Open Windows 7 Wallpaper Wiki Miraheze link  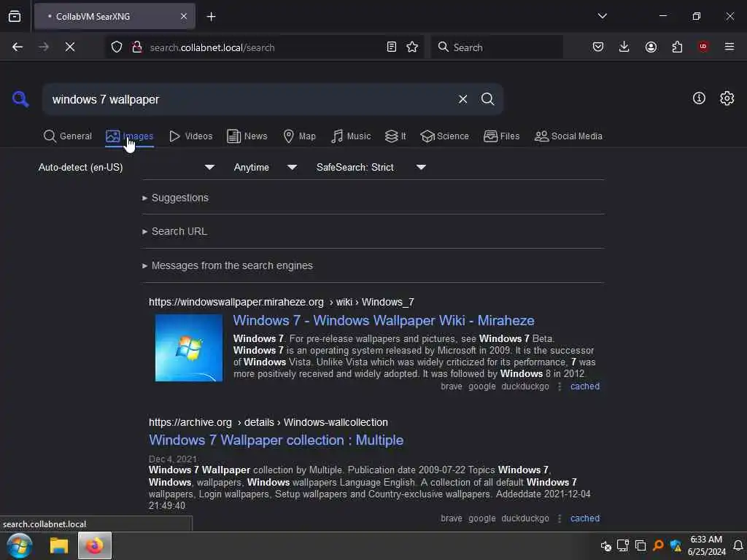tap(384, 321)
